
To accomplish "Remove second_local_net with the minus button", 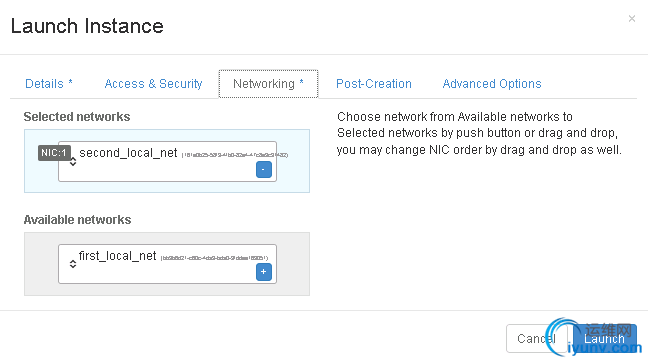I will (264, 169).
